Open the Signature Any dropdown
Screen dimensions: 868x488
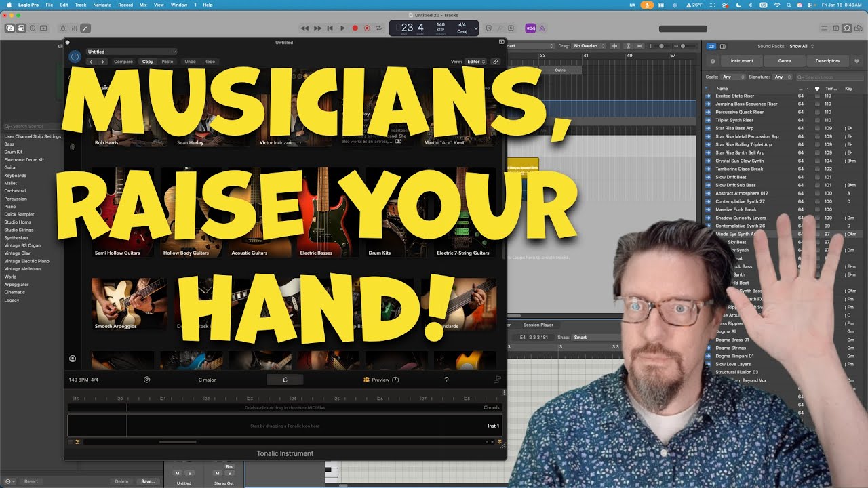point(783,77)
